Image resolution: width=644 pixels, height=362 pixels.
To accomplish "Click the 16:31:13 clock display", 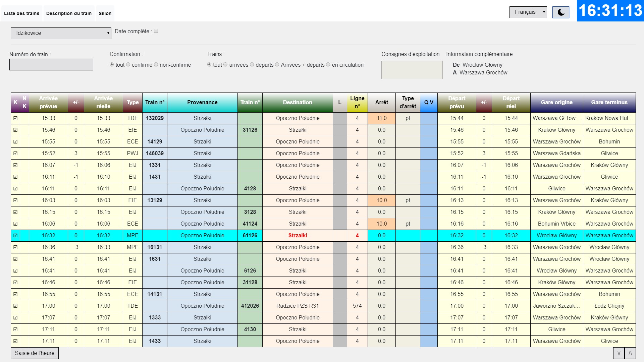I will tap(610, 11).
